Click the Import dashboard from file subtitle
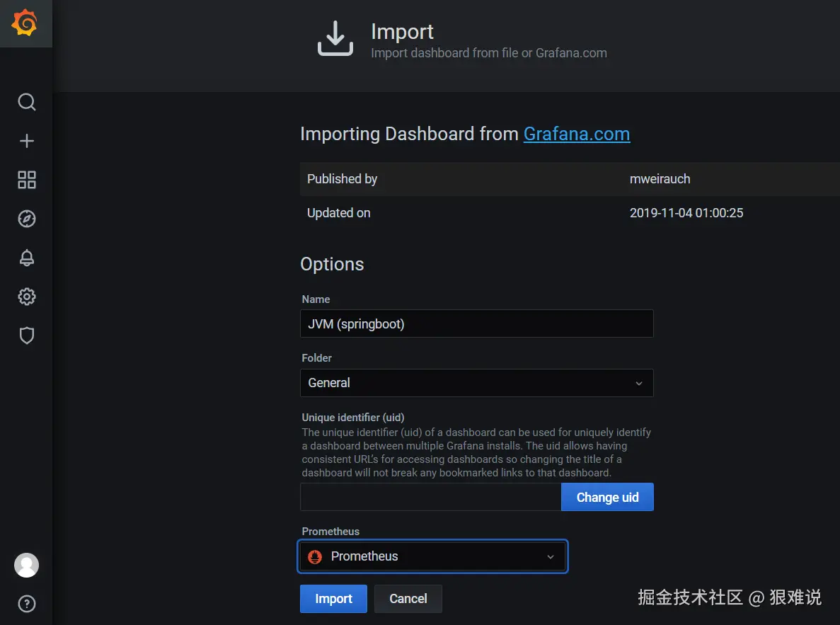The height and width of the screenshot is (625, 840). tap(489, 53)
